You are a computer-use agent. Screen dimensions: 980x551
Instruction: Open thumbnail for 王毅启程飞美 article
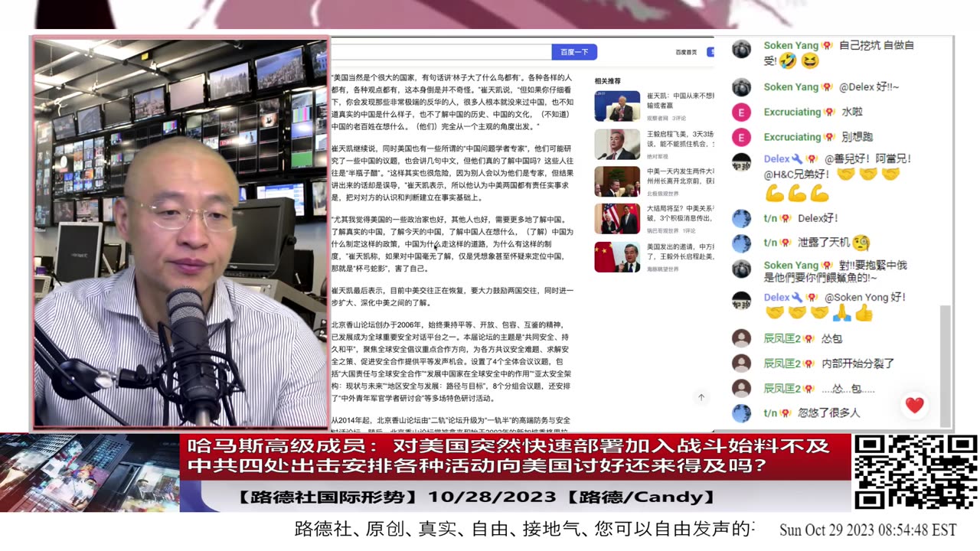click(x=617, y=144)
